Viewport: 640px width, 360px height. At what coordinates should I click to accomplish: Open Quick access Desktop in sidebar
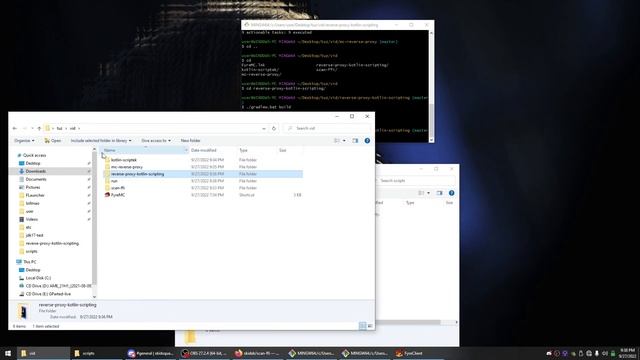[x=33, y=163]
